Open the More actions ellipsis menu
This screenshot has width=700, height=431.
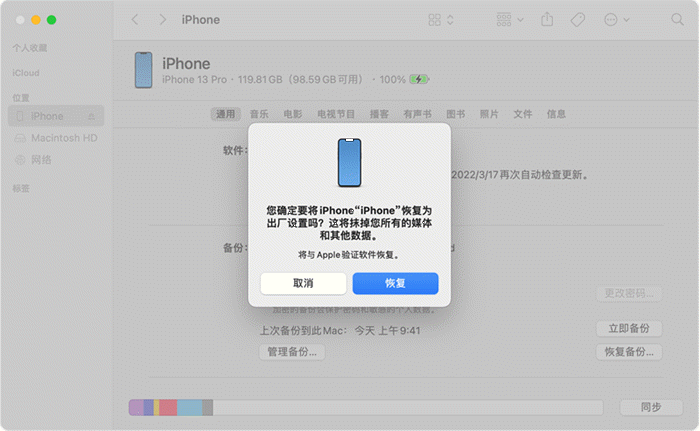[x=616, y=20]
